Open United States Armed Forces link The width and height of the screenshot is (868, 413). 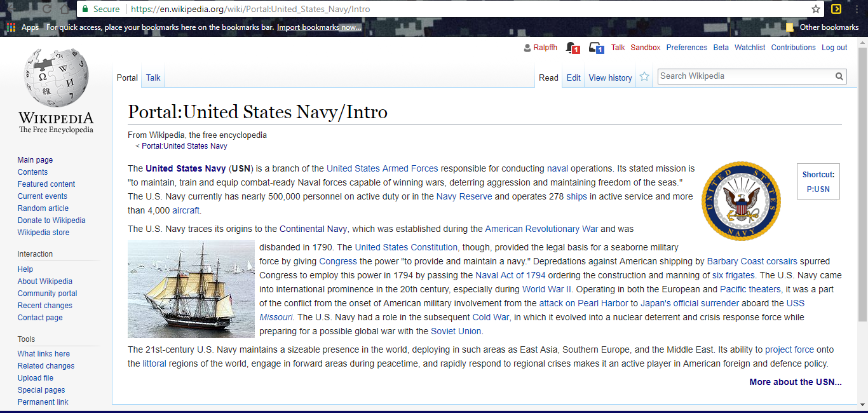pyautogui.click(x=383, y=168)
